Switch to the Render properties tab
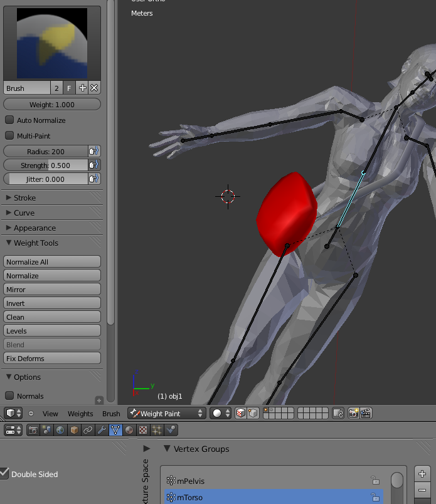The height and width of the screenshot is (504, 436). [x=33, y=430]
